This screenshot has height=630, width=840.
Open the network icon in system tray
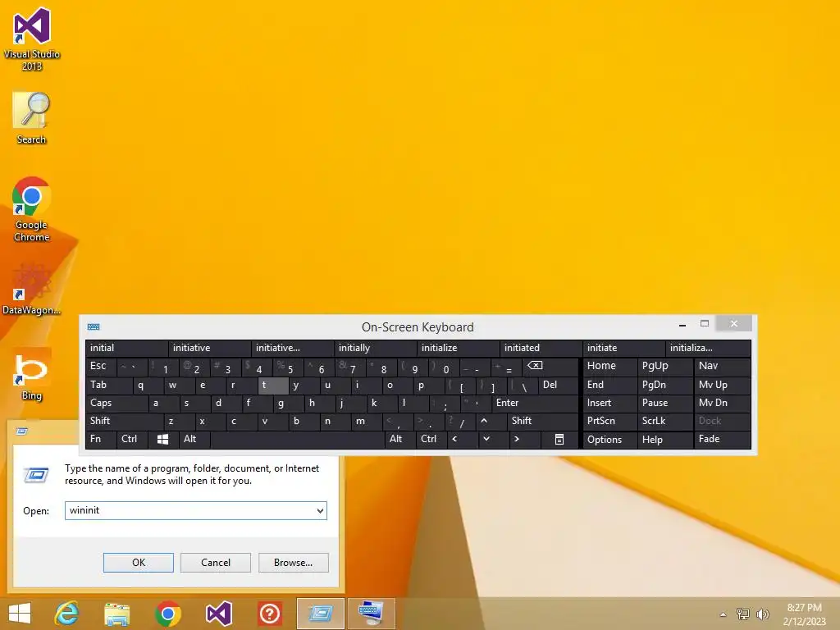pyautogui.click(x=743, y=614)
